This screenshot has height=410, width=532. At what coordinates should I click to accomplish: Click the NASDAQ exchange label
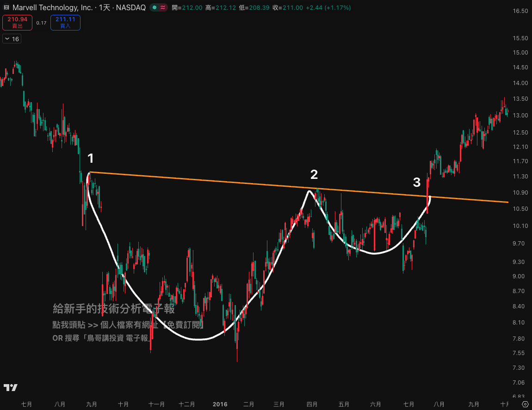point(130,7)
